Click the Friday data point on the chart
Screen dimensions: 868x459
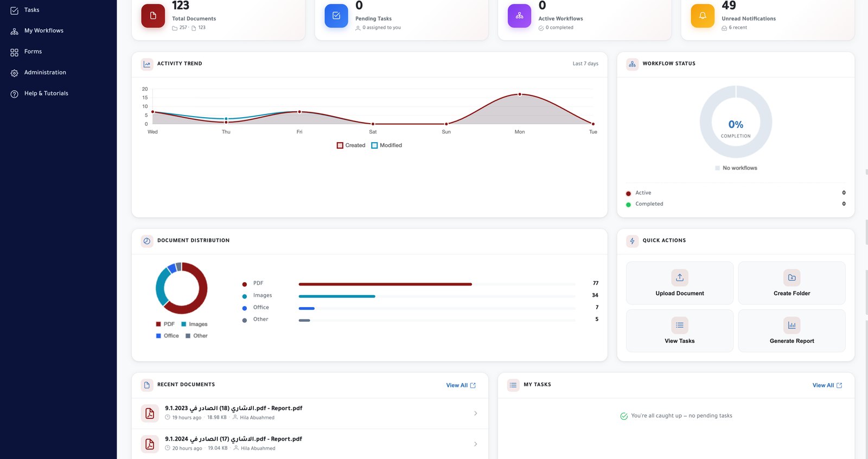pyautogui.click(x=299, y=112)
